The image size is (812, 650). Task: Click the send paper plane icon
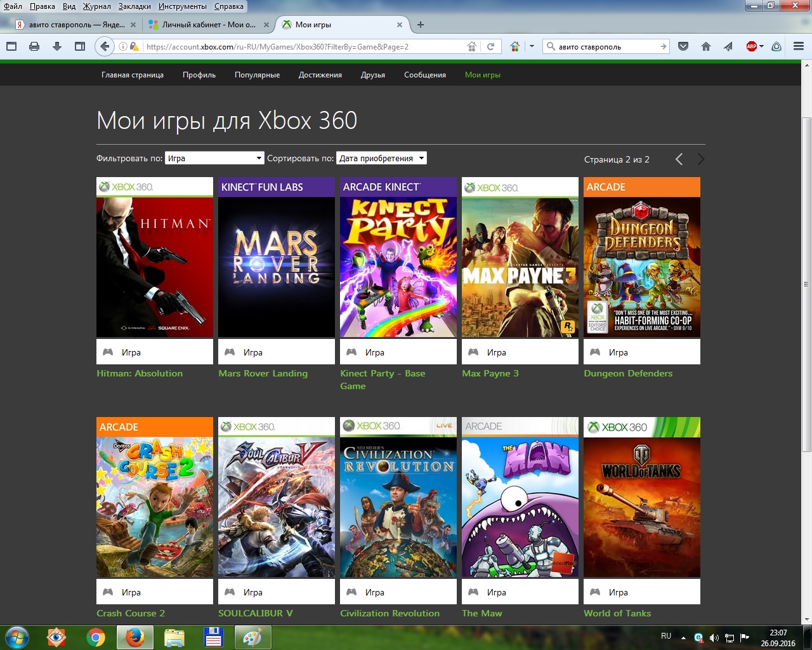728,46
